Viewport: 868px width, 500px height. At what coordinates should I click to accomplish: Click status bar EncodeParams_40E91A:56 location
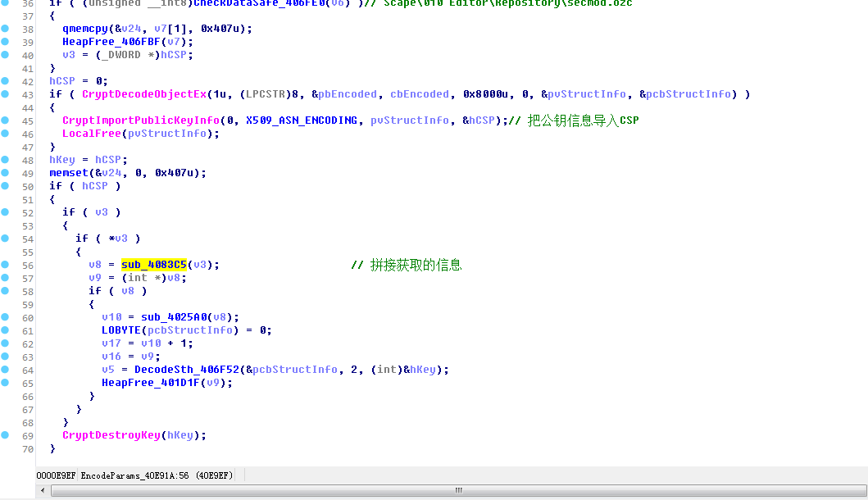pos(134,475)
